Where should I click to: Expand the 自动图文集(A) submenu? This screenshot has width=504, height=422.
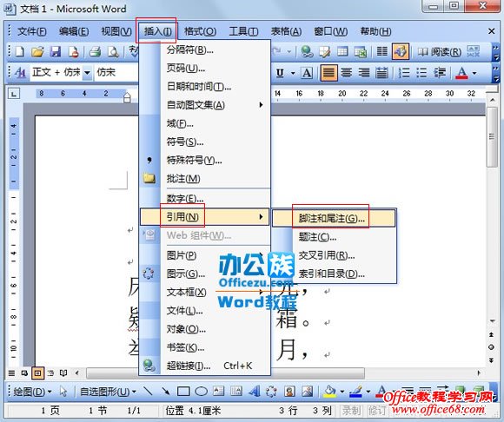tap(205, 105)
